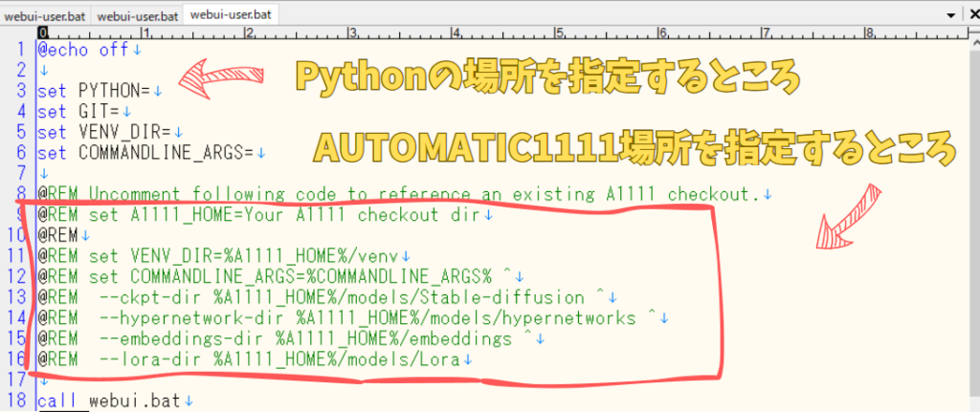Screen dimensions: 980x412
Task: Click the 'set VENV_DIR=' line on line 5
Action: (x=103, y=132)
